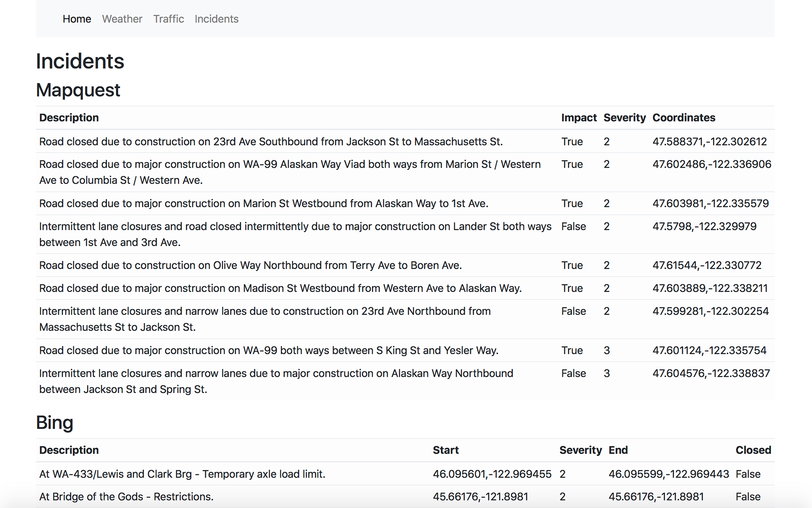The height and width of the screenshot is (508, 812).
Task: Select the Olive Way Northbound row
Action: pyautogui.click(x=250, y=265)
